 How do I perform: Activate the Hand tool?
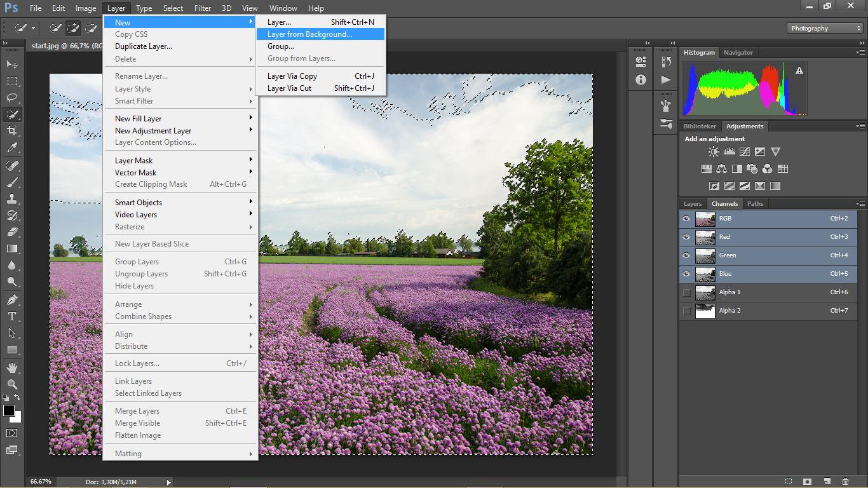point(12,368)
